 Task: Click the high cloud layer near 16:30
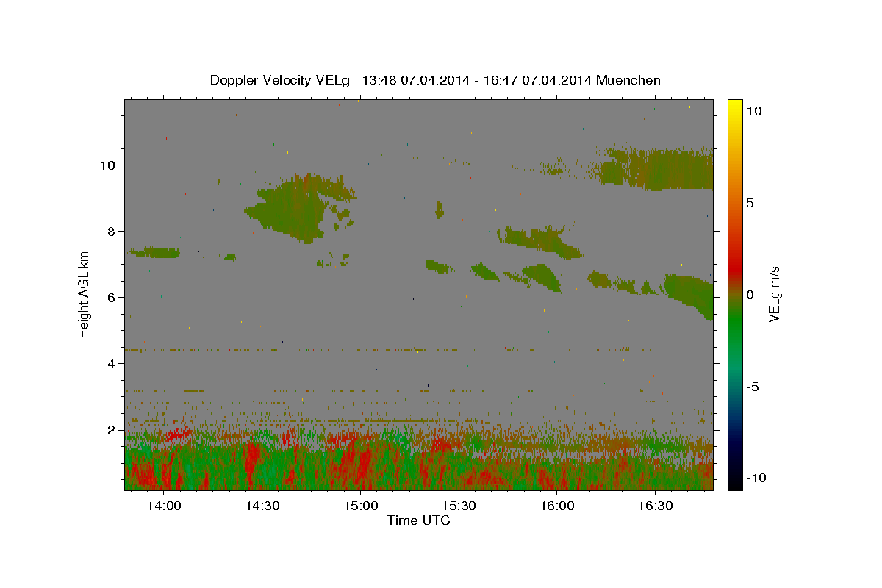[658, 169]
